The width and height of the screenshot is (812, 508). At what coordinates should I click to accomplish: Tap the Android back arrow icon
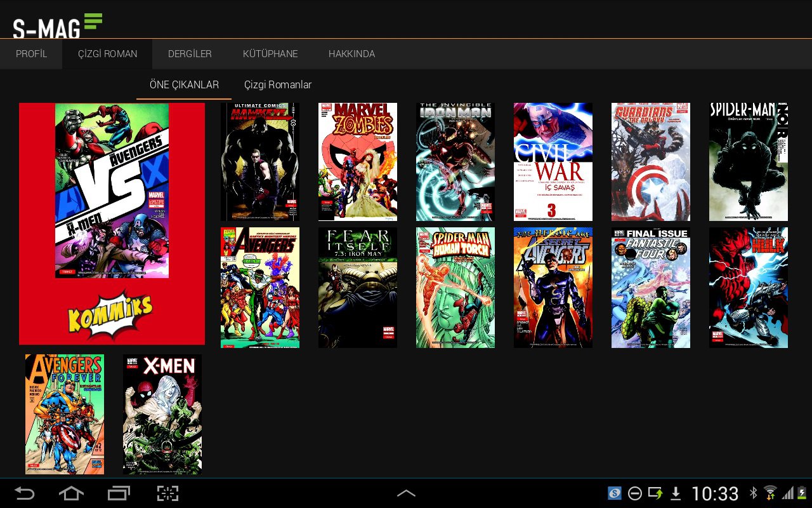point(25,493)
